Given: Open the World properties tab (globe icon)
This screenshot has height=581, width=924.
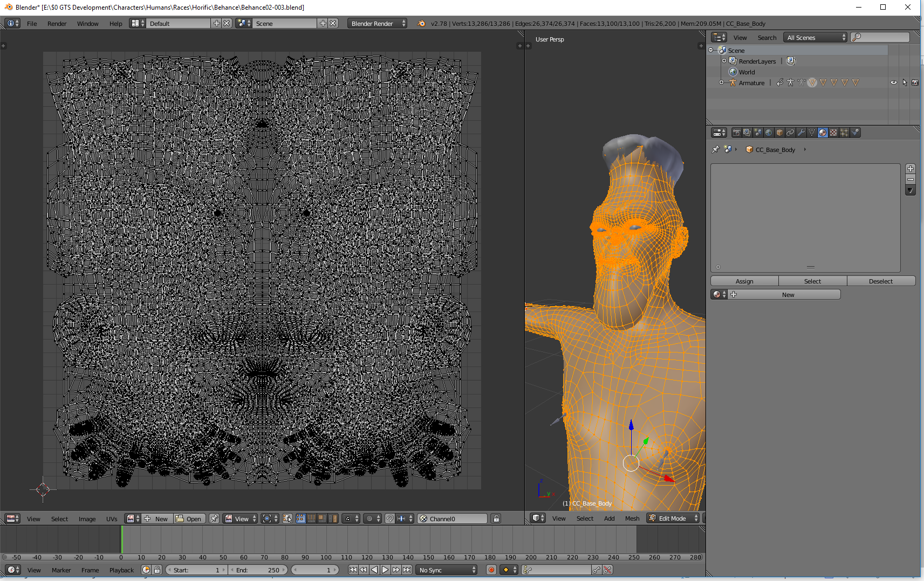Looking at the screenshot, I should pyautogui.click(x=769, y=133).
